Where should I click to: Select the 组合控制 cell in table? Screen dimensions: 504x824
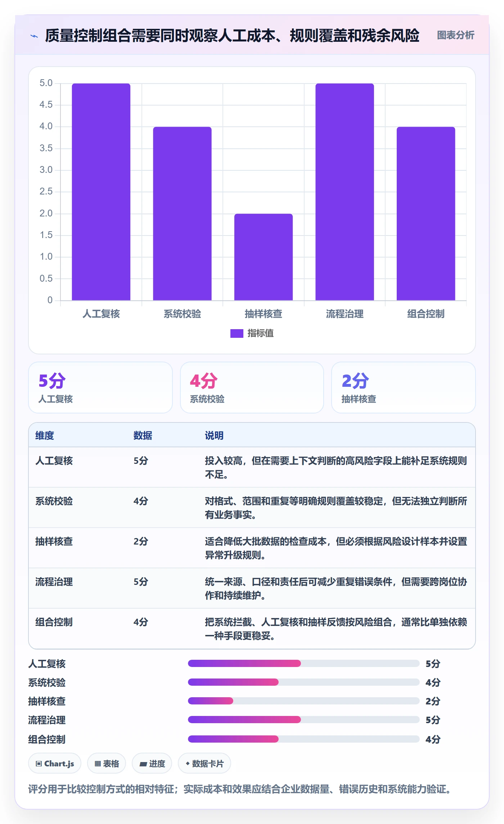54,622
